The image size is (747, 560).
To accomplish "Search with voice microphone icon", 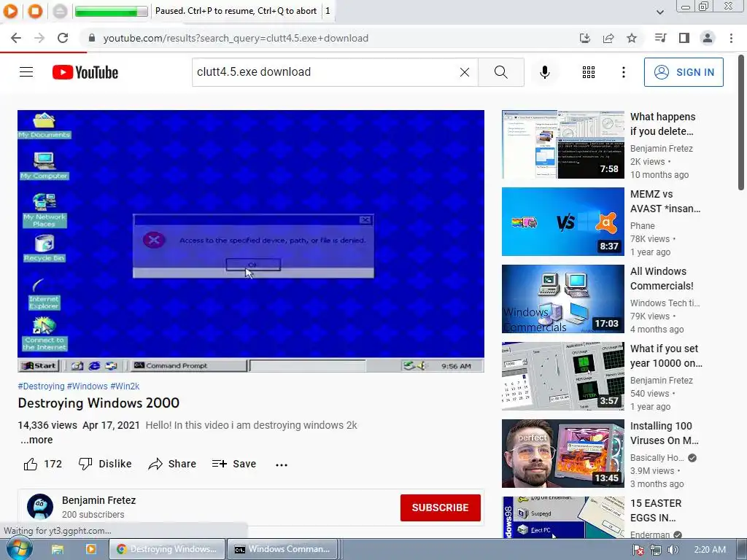I will pyautogui.click(x=544, y=72).
